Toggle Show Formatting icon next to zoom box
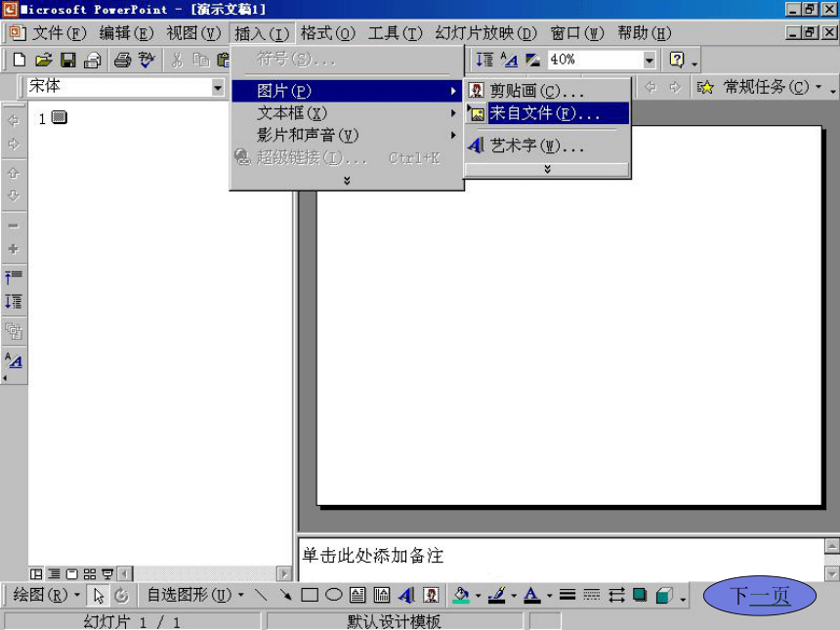Screen dimensions: 840x630 pos(509,60)
